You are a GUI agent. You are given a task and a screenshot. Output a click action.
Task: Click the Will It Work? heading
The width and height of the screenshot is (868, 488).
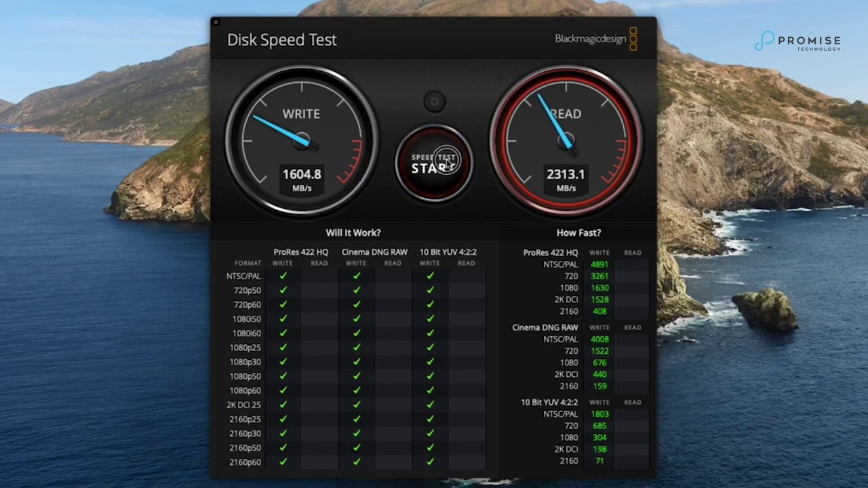coord(353,232)
